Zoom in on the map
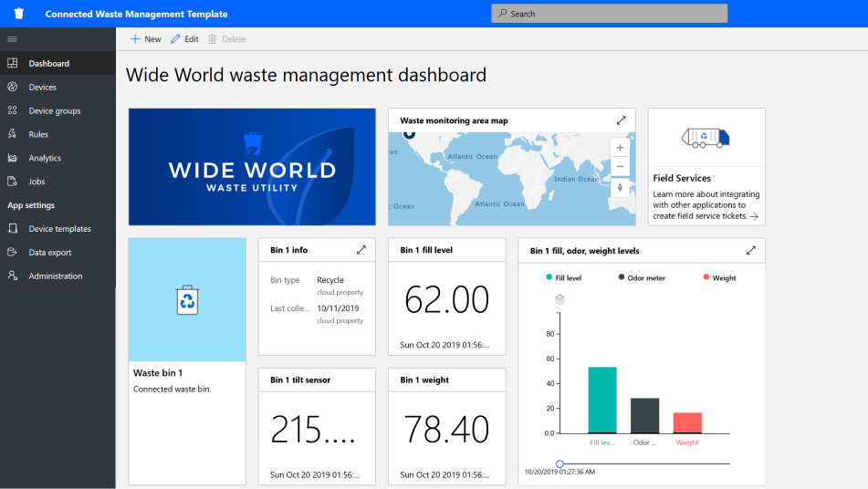Screen dimensions: 868x489 point(621,147)
